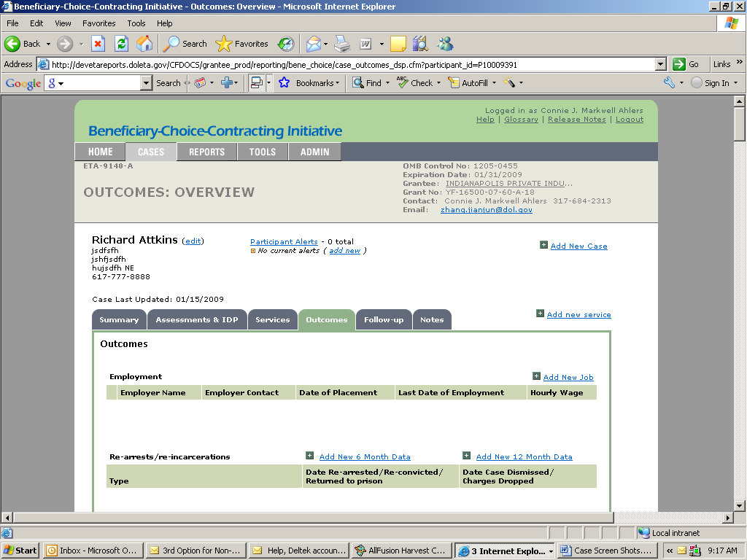Click plus icon beside Add New Case
This screenshot has width=747, height=560.
click(543, 245)
